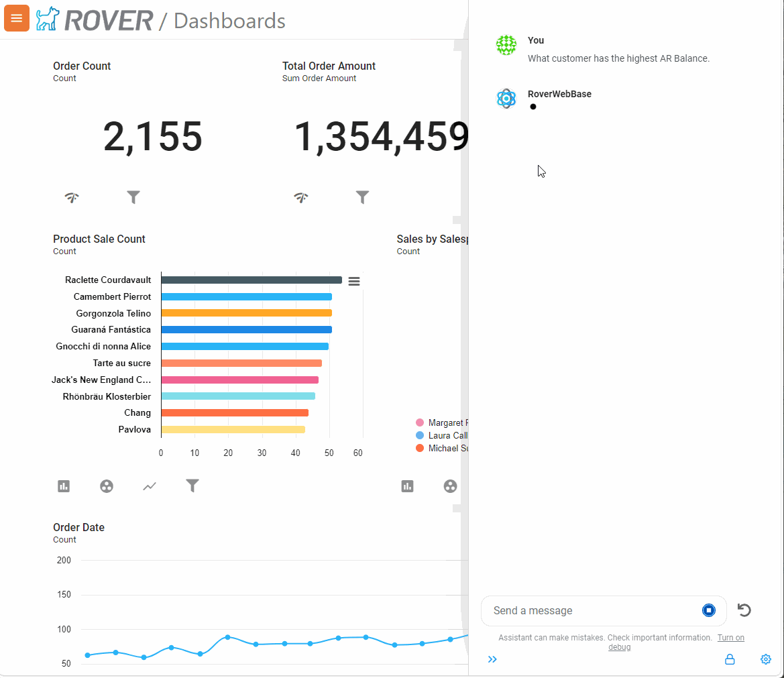784x678 pixels.
Task: Switch Product Sale Count to line chart view
Action: coord(149,486)
